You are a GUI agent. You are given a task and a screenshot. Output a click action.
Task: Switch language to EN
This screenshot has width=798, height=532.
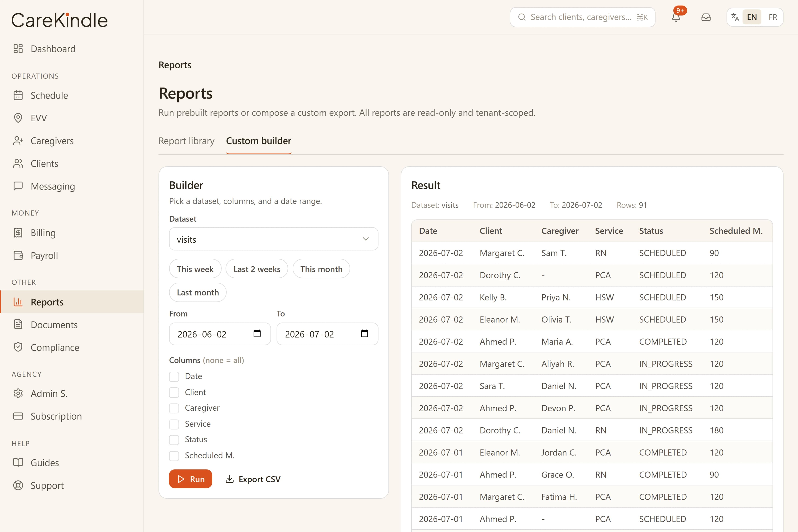[x=752, y=17]
